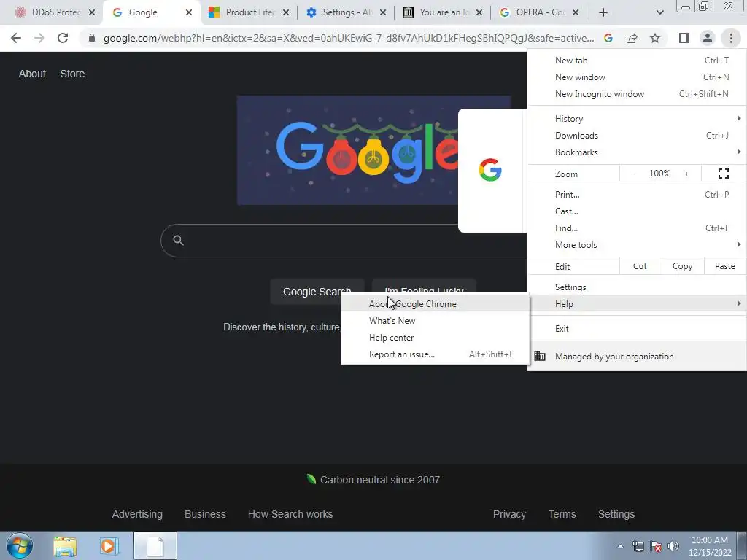Enter fullscreen with the zoom row icon
Screen dimensions: 747x560
[x=723, y=174]
